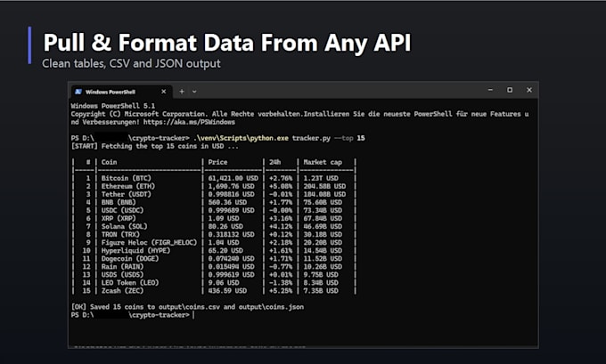Click the Ethereum (ETH) row name
Screen dimensions: 606x364
[x=128, y=186]
